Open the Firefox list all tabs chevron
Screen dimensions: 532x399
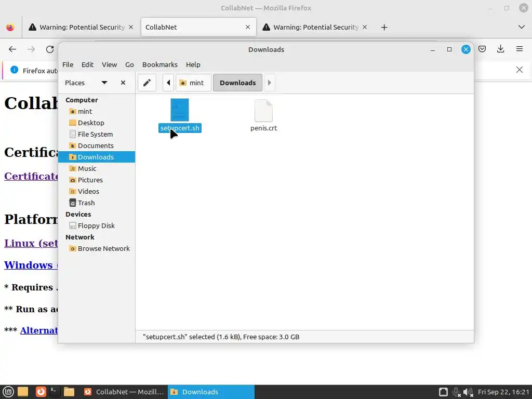click(x=522, y=27)
